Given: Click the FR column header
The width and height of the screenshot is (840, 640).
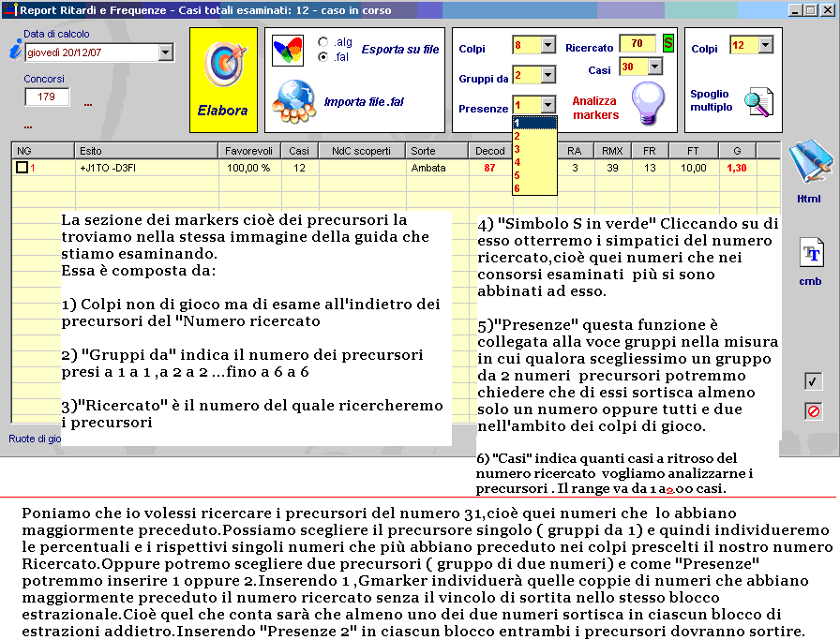Looking at the screenshot, I should coord(650,151).
